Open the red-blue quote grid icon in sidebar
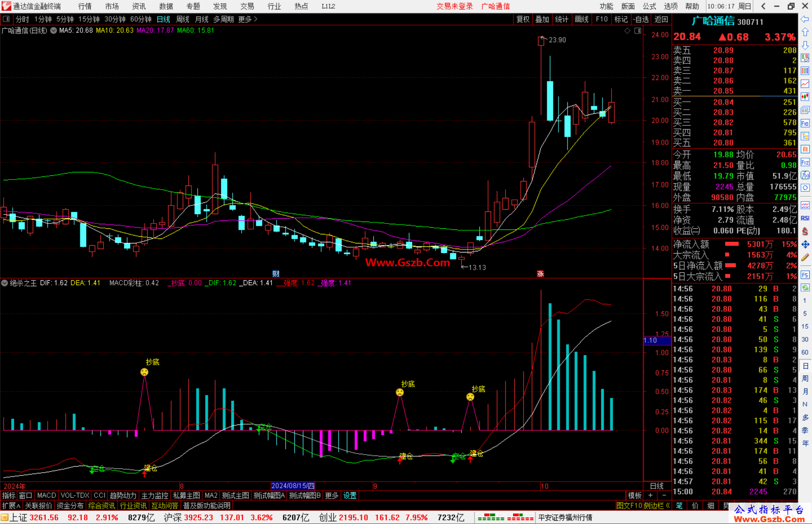The width and height of the screenshot is (812, 524). click(805, 71)
